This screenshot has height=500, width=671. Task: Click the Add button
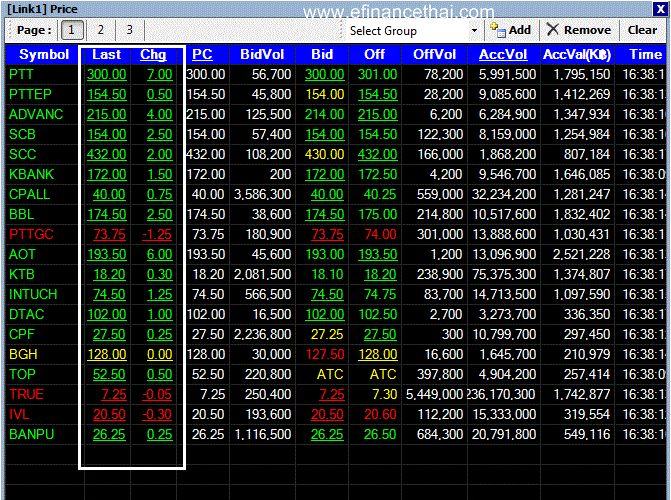click(511, 30)
